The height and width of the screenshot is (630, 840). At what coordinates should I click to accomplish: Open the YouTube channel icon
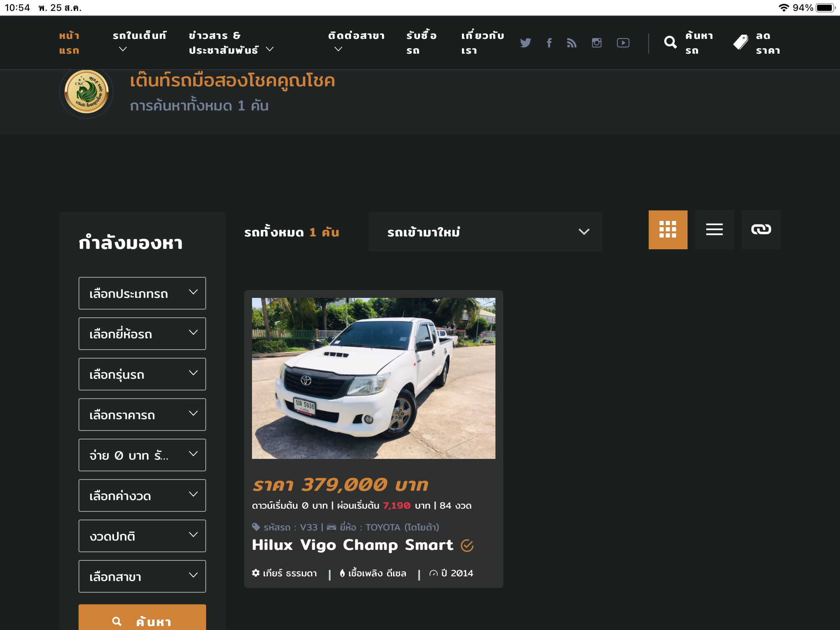(x=623, y=43)
